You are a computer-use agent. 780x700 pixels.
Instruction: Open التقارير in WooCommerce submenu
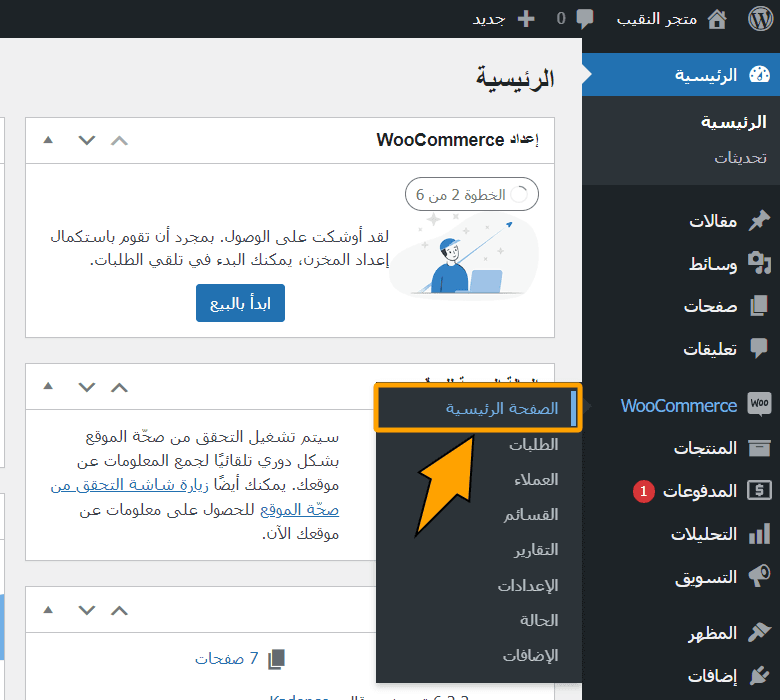tap(536, 550)
